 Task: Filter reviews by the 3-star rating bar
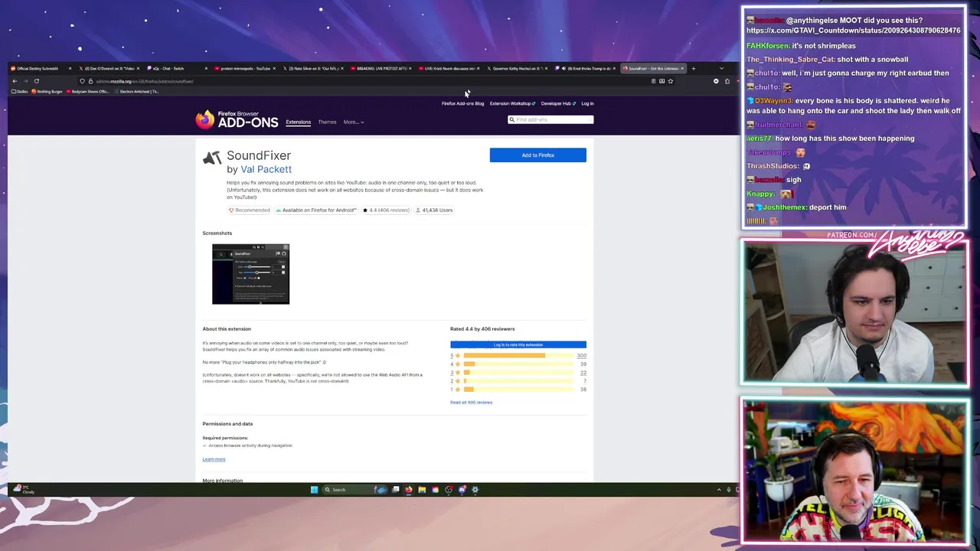[x=518, y=373]
